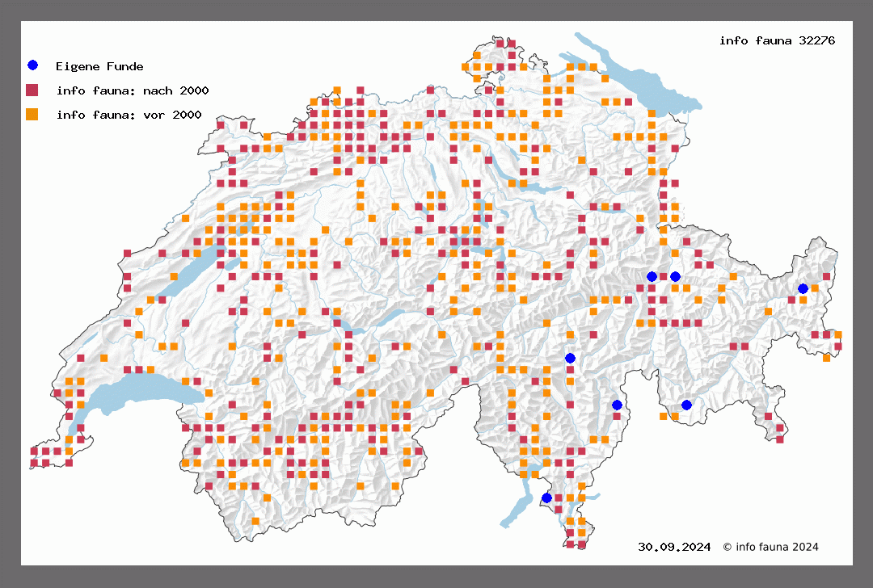The image size is (873, 588).
Task: Click the left dot of the adjacent blue pair
Action: point(652,276)
